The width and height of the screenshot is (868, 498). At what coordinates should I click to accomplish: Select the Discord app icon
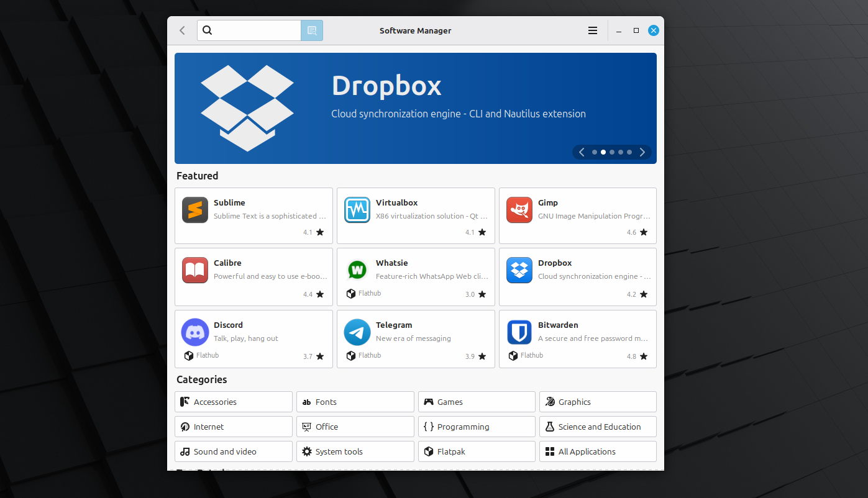(x=194, y=332)
